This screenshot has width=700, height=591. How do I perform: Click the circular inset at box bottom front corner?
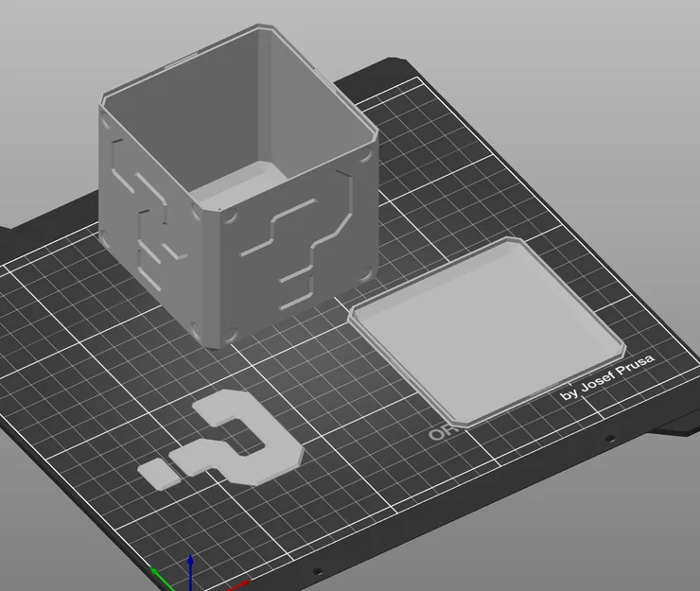[x=231, y=335]
